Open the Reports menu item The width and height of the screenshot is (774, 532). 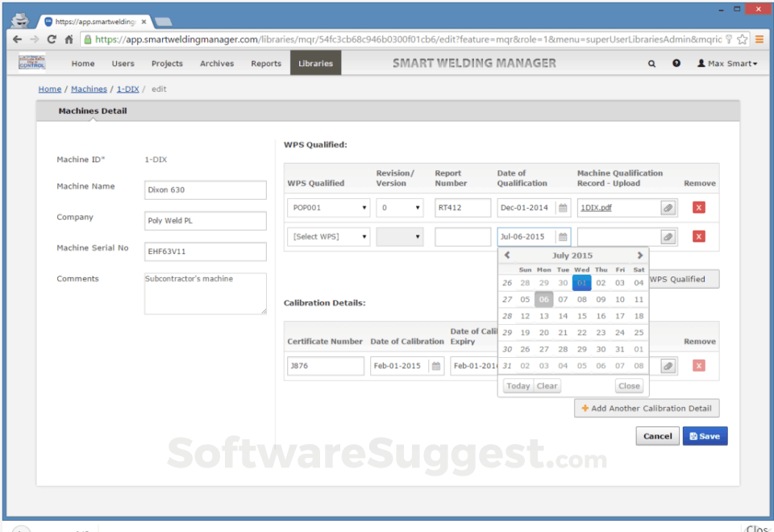tap(266, 64)
